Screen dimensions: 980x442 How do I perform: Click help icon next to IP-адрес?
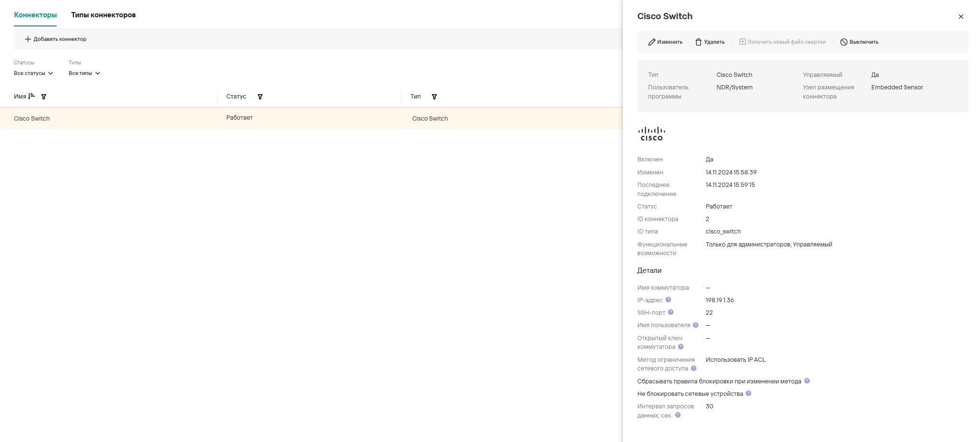pyautogui.click(x=668, y=300)
